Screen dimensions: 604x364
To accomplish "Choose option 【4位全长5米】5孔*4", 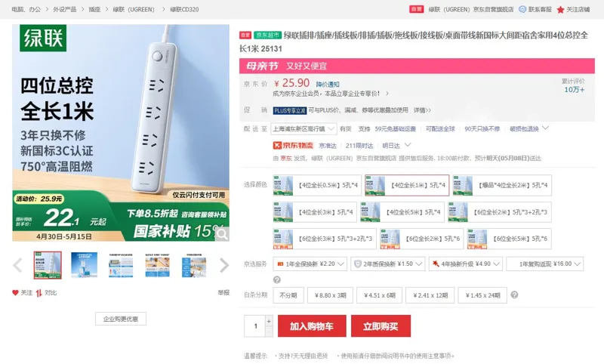I will click(x=402, y=212).
